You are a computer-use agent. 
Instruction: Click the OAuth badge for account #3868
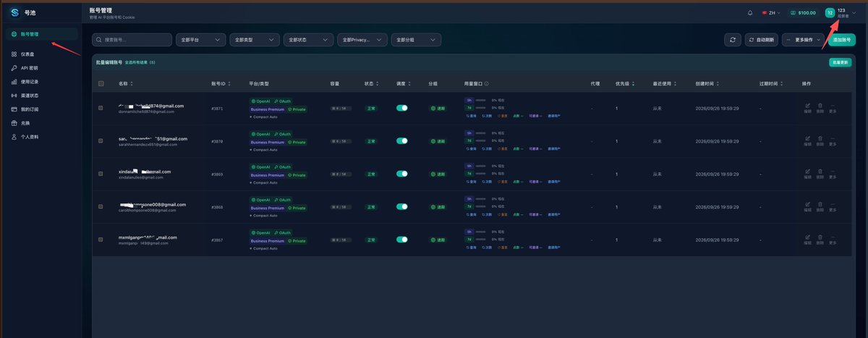tap(283, 200)
